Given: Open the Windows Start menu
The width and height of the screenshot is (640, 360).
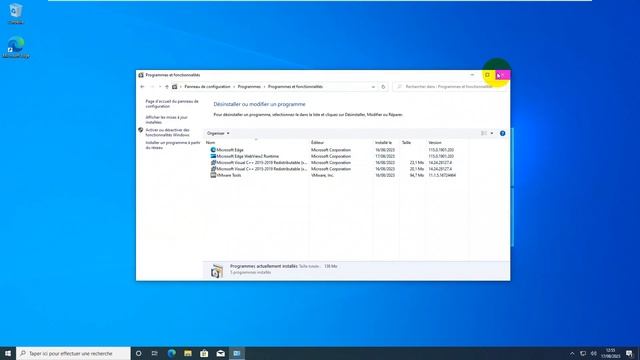Looking at the screenshot, I should click(8, 353).
